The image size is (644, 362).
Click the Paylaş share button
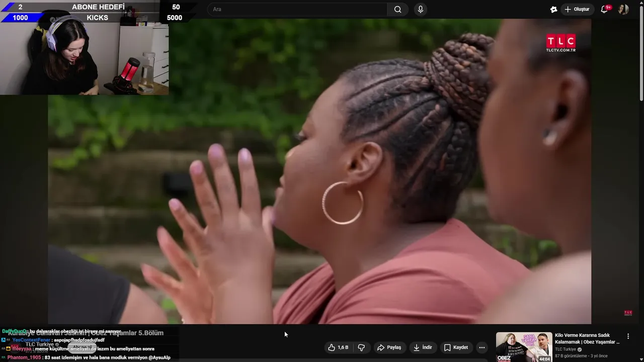(x=389, y=347)
